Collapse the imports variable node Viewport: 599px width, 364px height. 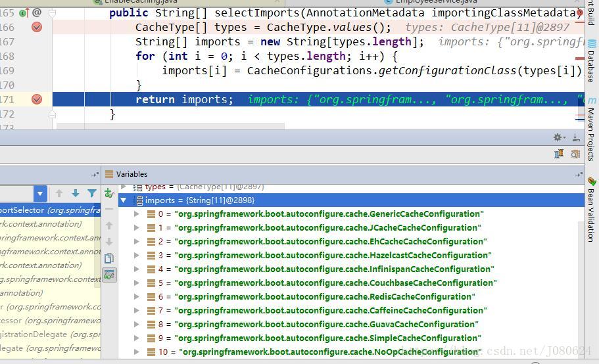[124, 200]
